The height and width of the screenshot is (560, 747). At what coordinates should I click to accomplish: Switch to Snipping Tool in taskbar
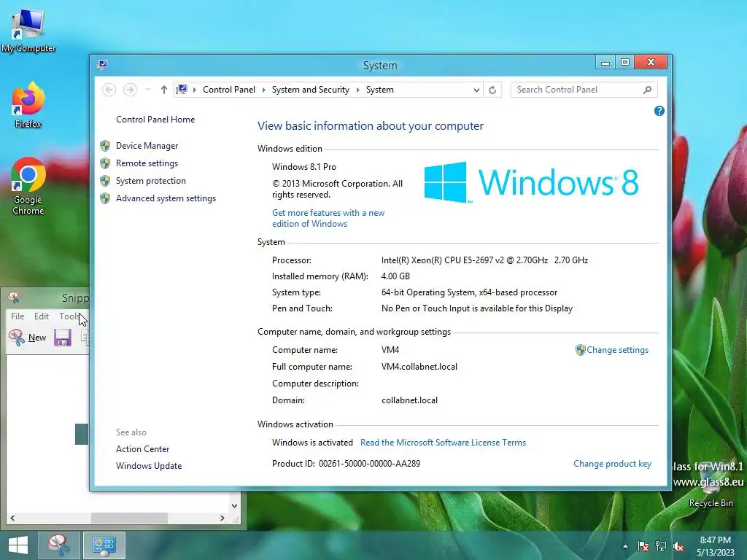pos(58,545)
